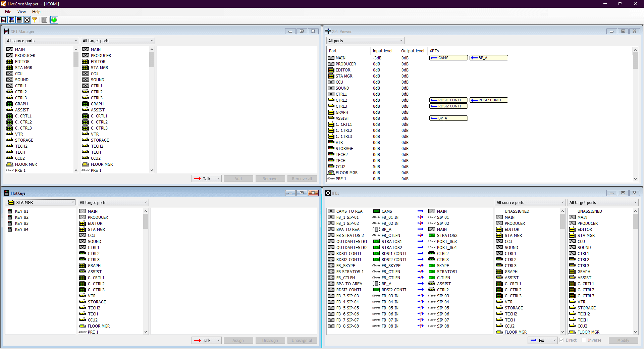644x349 pixels.
Task: Select the green STRATOS1 source icon
Action: (376, 241)
